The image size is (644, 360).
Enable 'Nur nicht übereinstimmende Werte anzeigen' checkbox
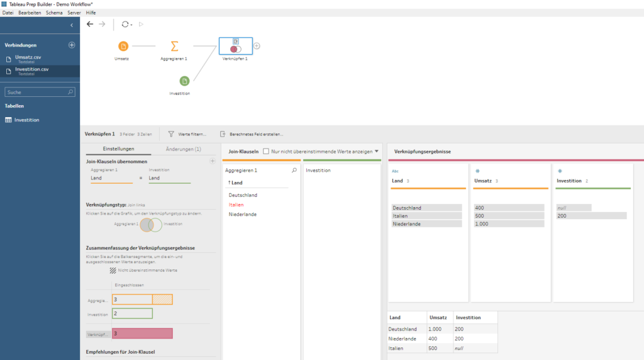point(266,151)
